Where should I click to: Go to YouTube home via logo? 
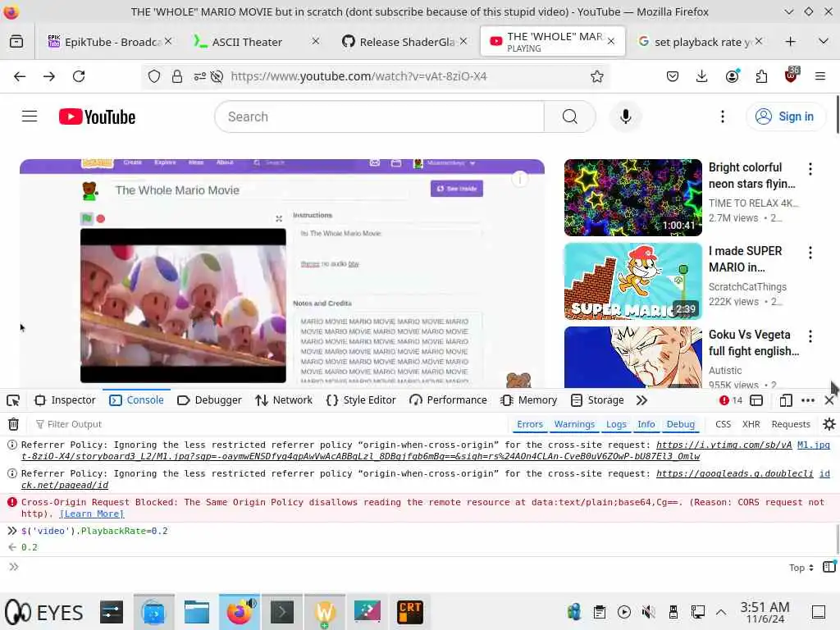click(x=97, y=116)
